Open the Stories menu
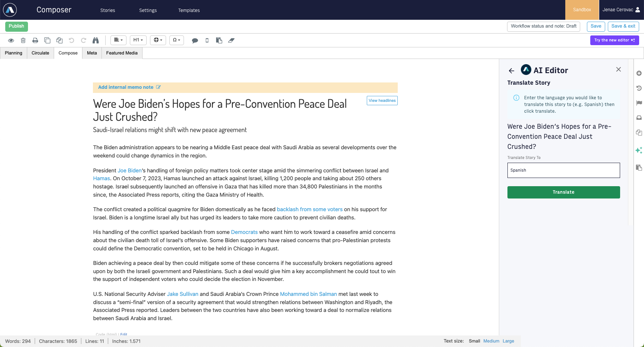 (107, 10)
